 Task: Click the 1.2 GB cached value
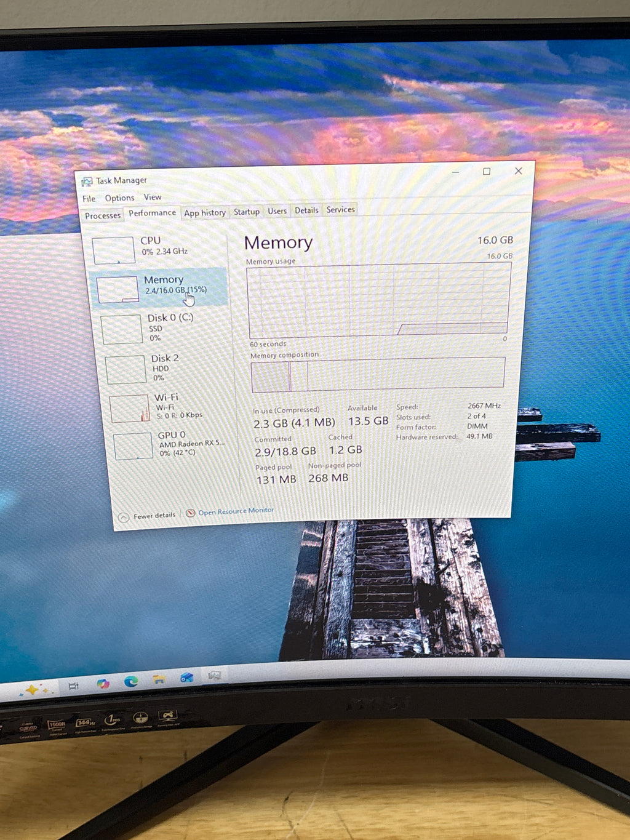[345, 450]
